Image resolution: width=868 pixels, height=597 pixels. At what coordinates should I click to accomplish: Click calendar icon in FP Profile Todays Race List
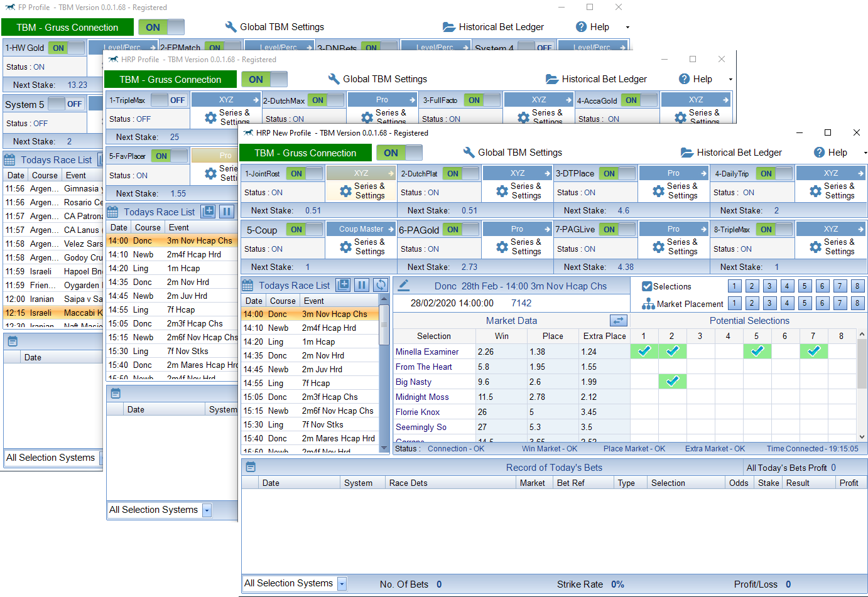click(9, 160)
